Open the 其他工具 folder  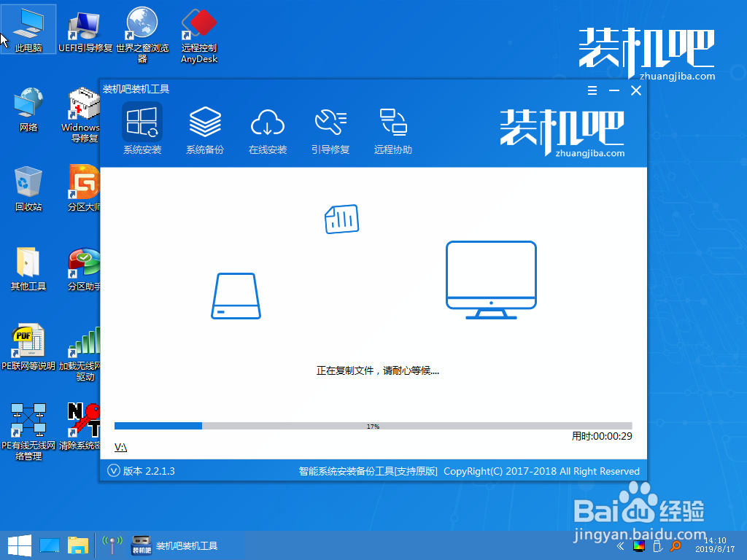tap(28, 268)
